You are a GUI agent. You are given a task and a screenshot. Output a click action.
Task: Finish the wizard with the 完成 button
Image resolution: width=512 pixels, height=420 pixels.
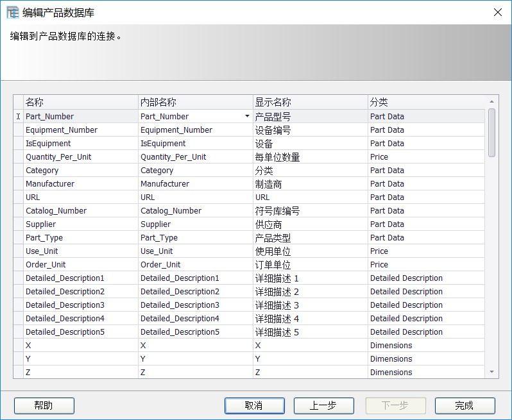pos(465,406)
